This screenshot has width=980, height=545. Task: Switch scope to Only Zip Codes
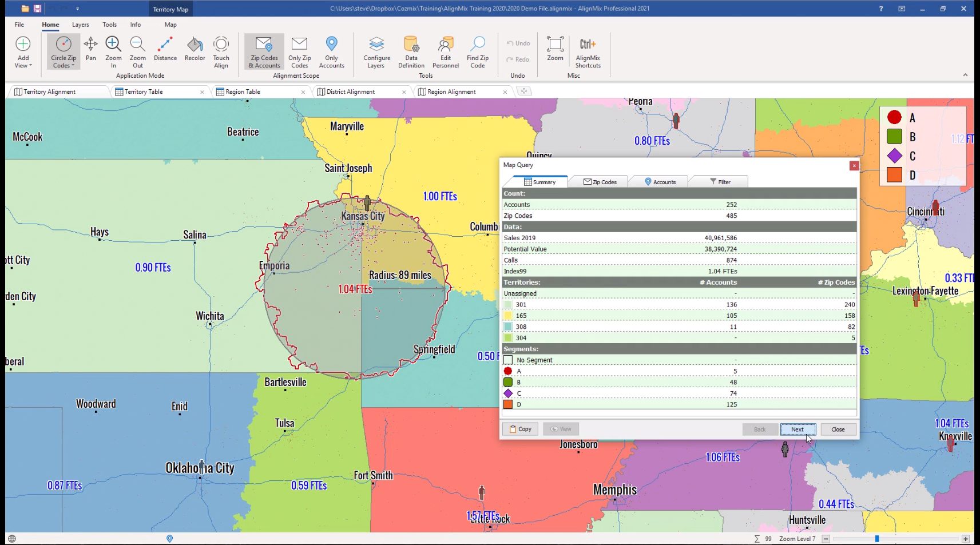pyautogui.click(x=299, y=53)
